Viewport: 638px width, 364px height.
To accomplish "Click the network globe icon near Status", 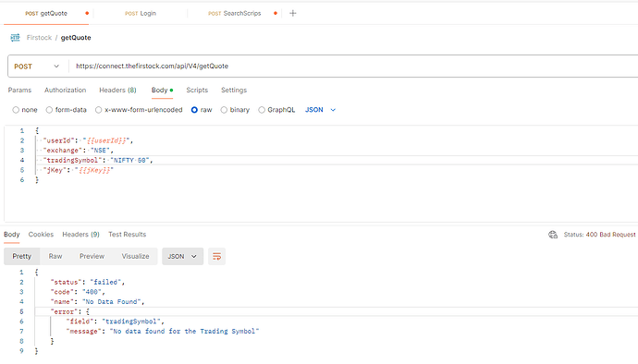I will [x=553, y=235].
